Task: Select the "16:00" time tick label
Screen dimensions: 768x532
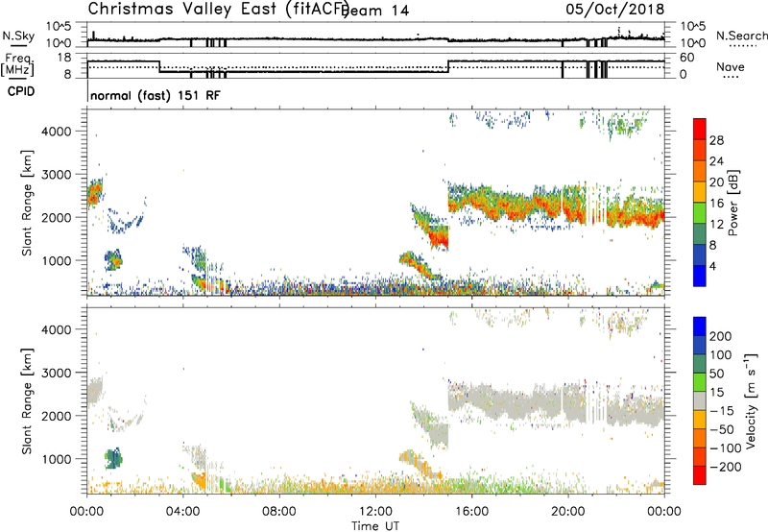Action: coord(471,512)
